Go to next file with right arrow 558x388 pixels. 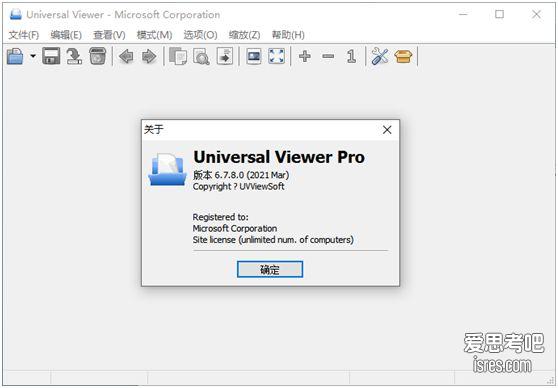coord(149,56)
